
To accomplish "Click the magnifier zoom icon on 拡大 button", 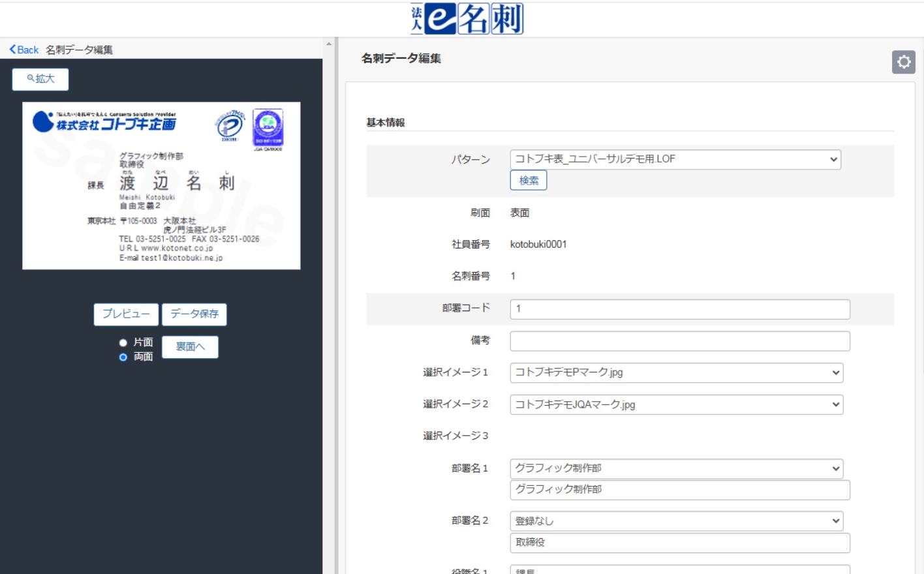I will coord(29,78).
